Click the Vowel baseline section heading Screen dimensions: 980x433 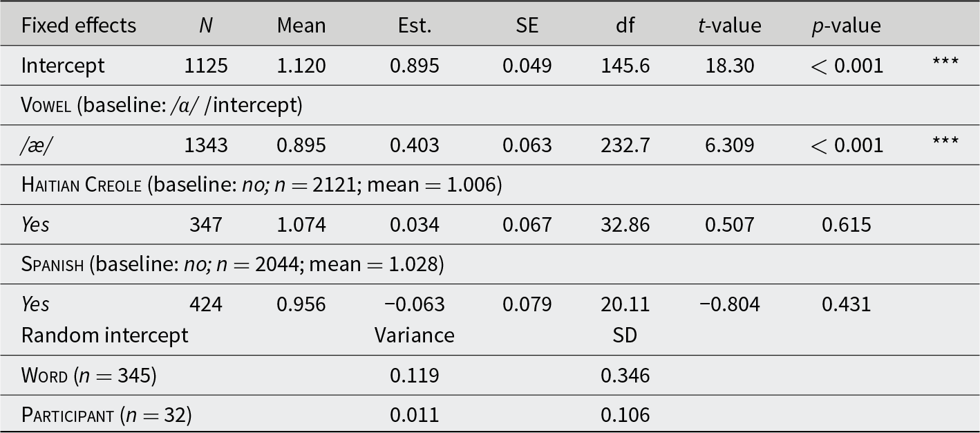pos(162,105)
